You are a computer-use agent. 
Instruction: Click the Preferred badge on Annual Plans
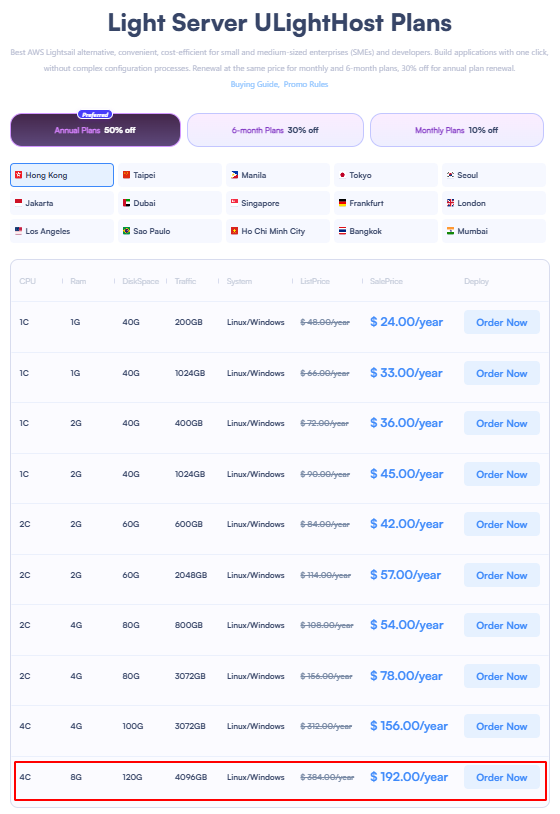pos(95,115)
